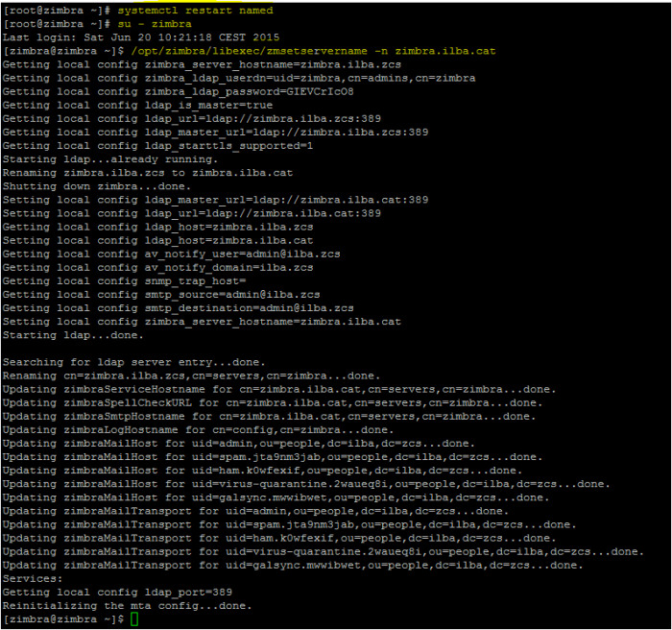Screen dimensions: 672x630
Task: Click the 'Updating zimbraServiceHostname' line
Action: (279, 389)
